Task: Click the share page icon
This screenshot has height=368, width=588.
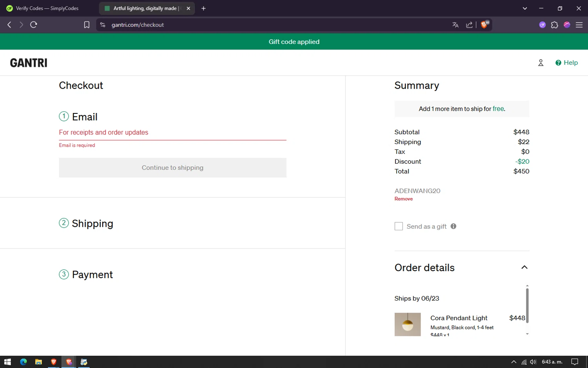Action: [469, 25]
